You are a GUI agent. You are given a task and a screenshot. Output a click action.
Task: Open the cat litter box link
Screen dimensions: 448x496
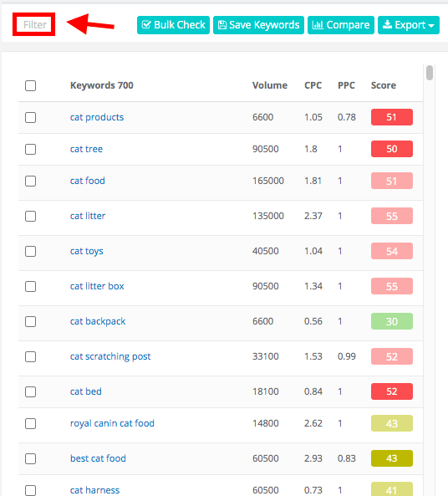(x=97, y=286)
